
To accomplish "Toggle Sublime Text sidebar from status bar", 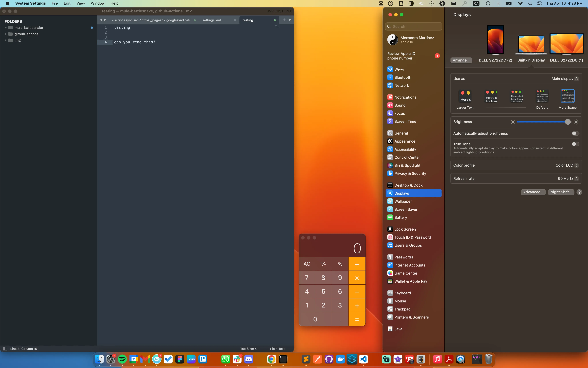I will 5,349.
